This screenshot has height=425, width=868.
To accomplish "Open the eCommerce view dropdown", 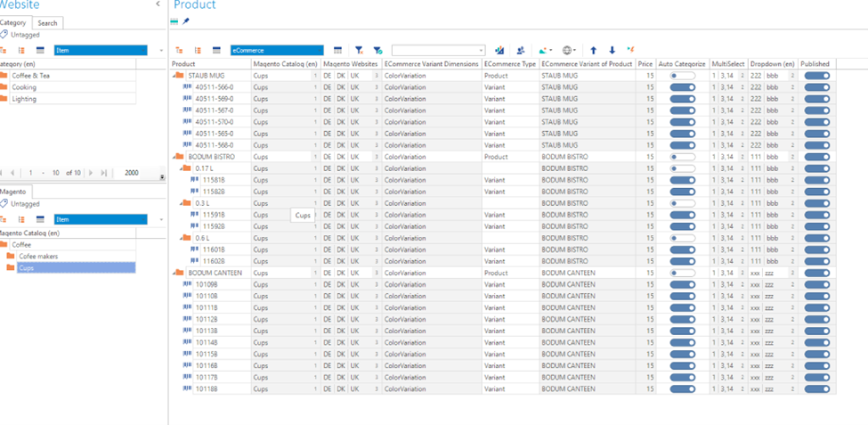I will pos(277,50).
